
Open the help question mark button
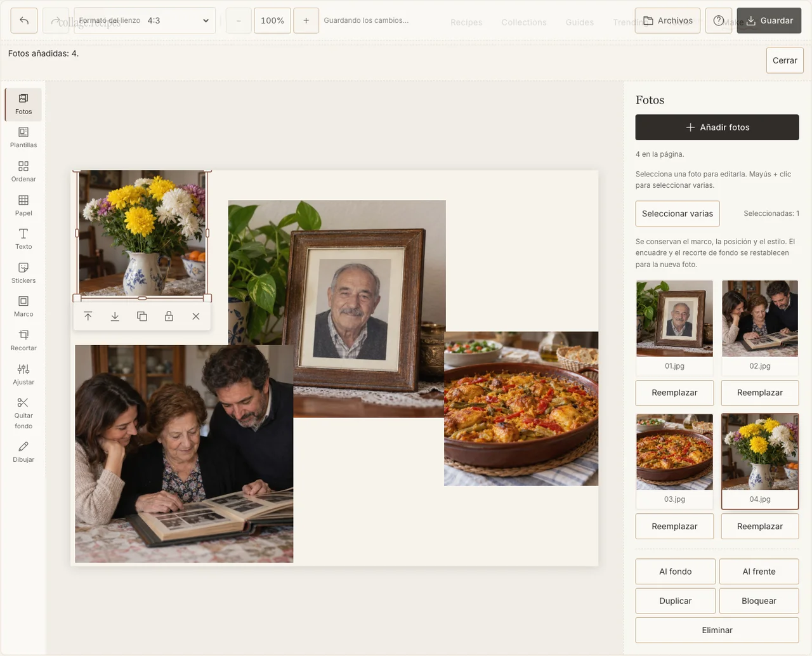coord(719,20)
